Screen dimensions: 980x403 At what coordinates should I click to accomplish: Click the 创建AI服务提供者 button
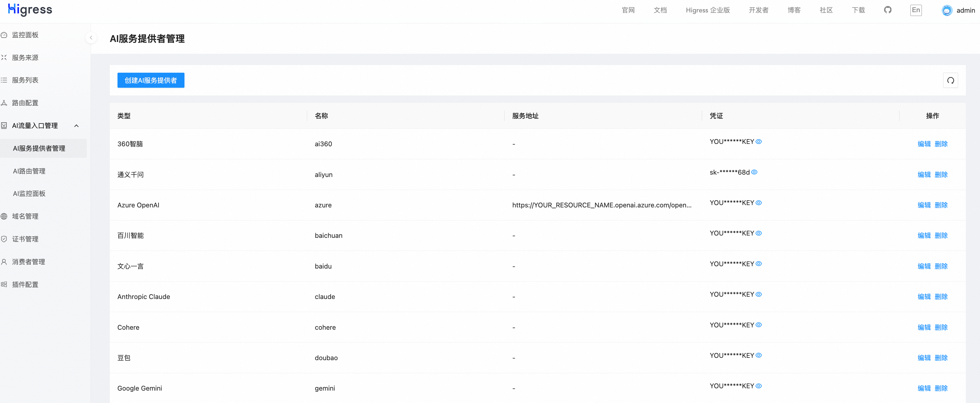coord(151,80)
